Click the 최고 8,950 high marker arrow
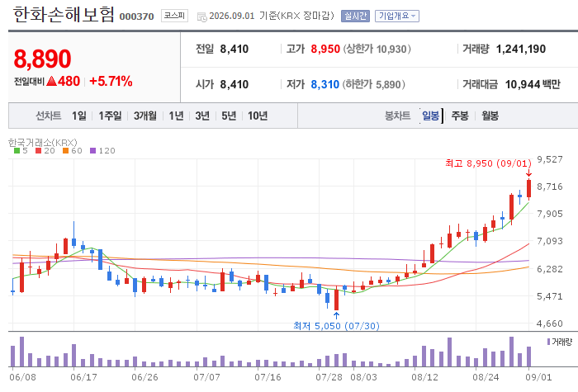 pos(529,173)
